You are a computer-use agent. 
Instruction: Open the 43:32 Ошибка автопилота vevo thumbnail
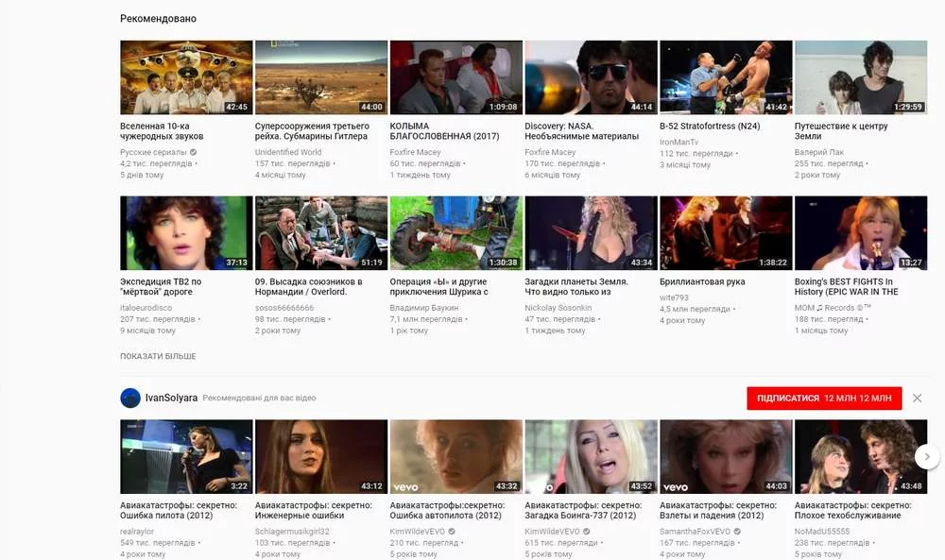coord(456,456)
